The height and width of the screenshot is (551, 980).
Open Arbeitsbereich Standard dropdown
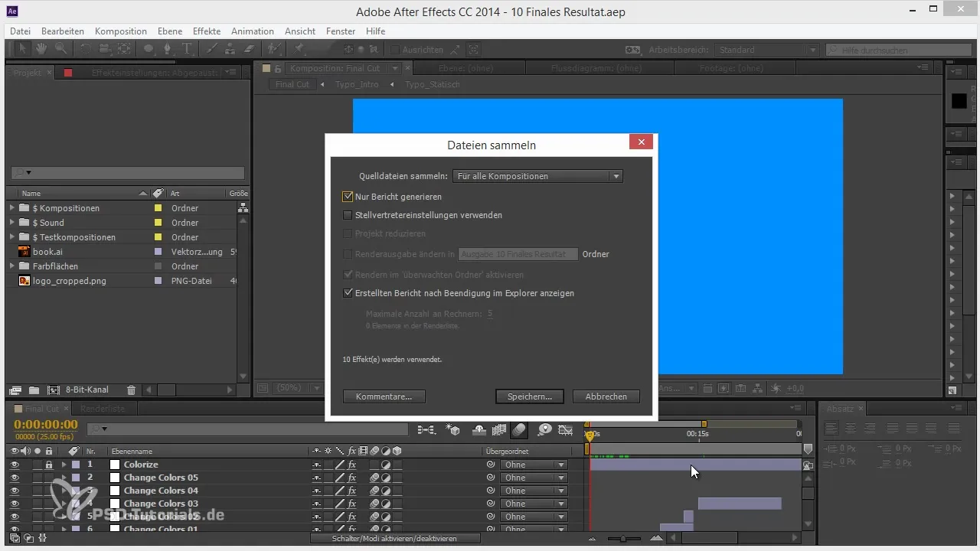(768, 50)
